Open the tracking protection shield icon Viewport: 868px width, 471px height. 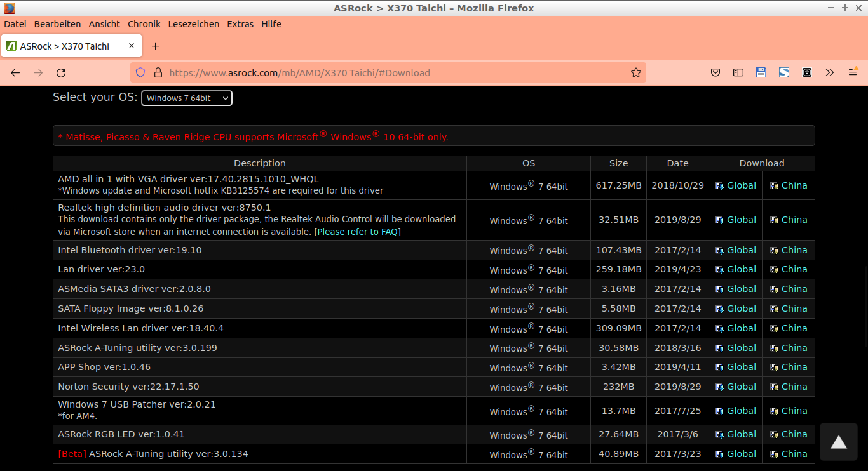[140, 73]
